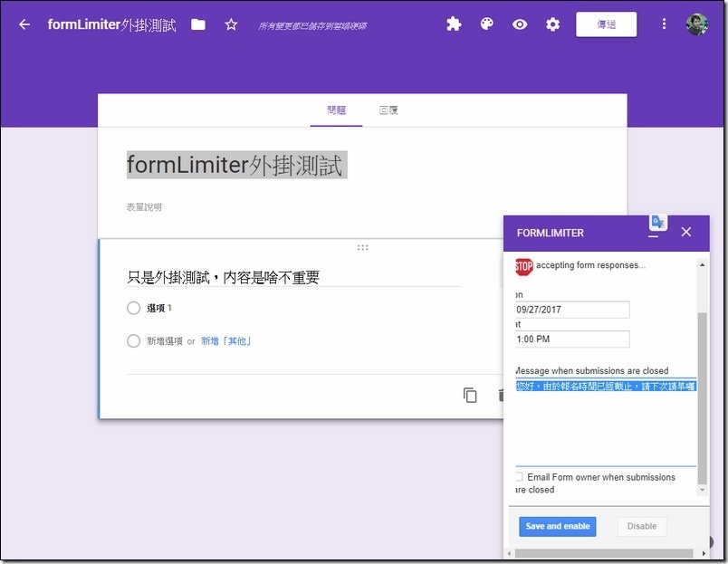Minimize the FORMLIMITER panel
Viewport: 728px width, 564px height.
pos(653,236)
